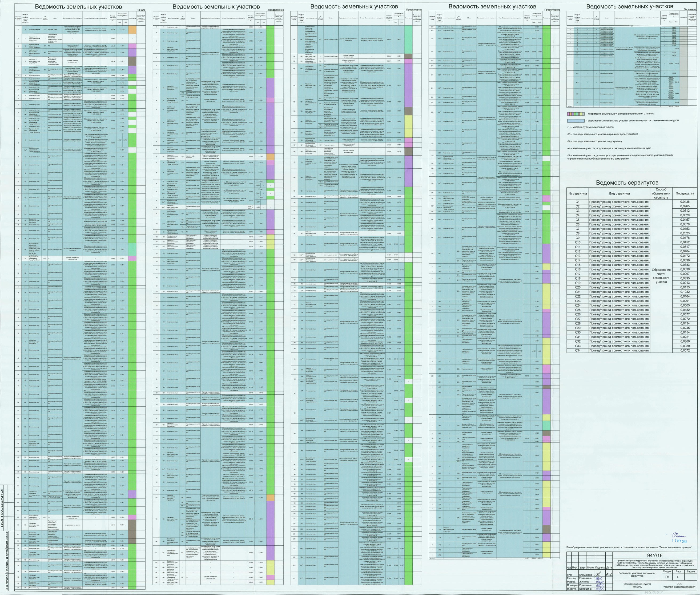Click 'Площадь, га' column header
The image size is (700, 595).
pos(685,194)
